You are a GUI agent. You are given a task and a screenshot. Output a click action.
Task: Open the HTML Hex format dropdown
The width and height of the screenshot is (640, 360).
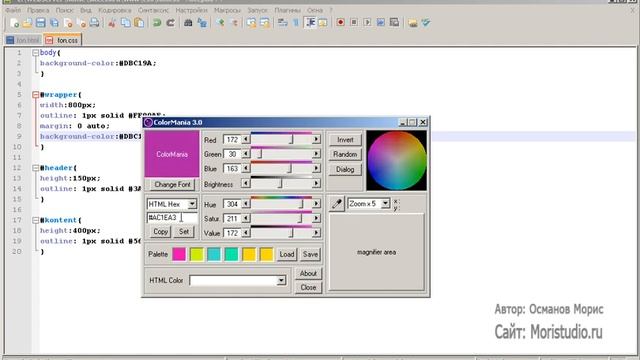pos(191,204)
